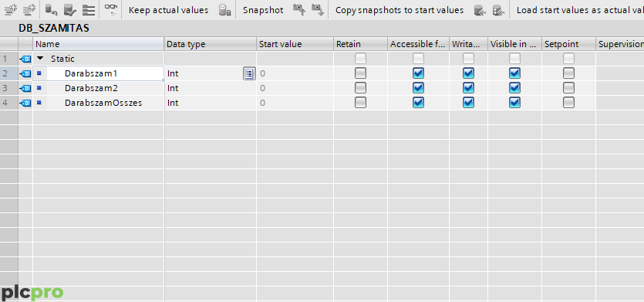This screenshot has width=644, height=302.
Task: Click the database lock icon
Action: pyautogui.click(x=224, y=10)
